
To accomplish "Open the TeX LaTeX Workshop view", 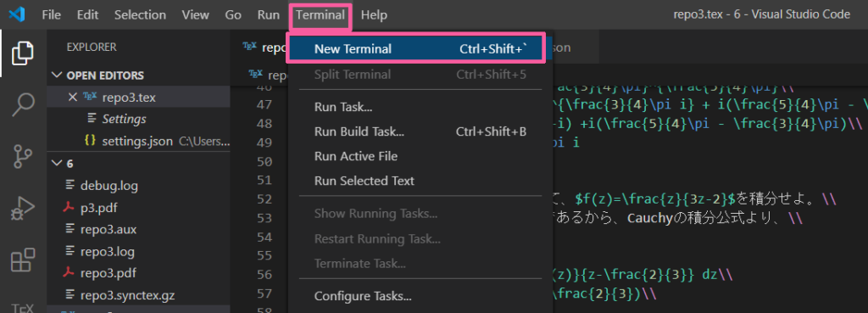I will point(23,306).
